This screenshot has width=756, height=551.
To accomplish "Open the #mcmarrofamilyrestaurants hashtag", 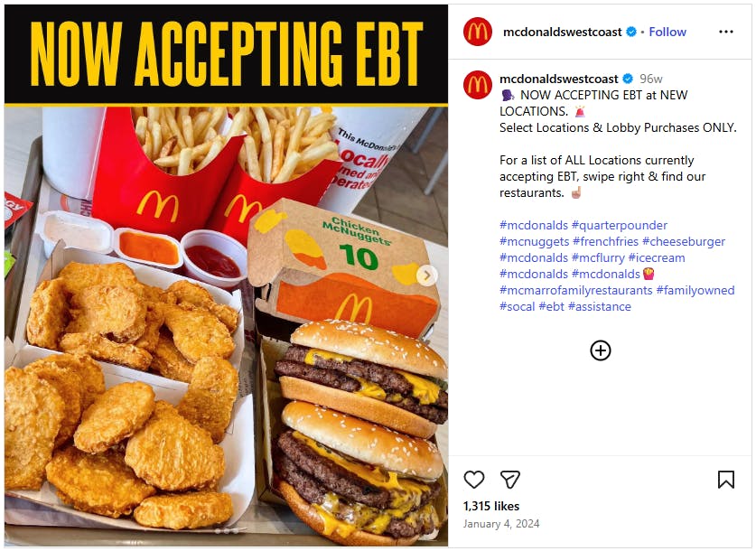I will pyautogui.click(x=575, y=290).
